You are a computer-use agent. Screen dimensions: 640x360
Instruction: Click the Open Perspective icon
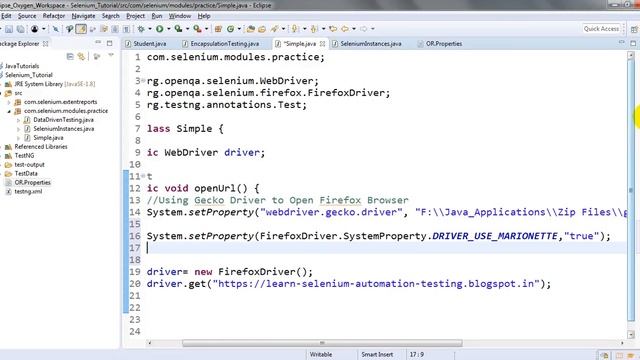point(634,29)
